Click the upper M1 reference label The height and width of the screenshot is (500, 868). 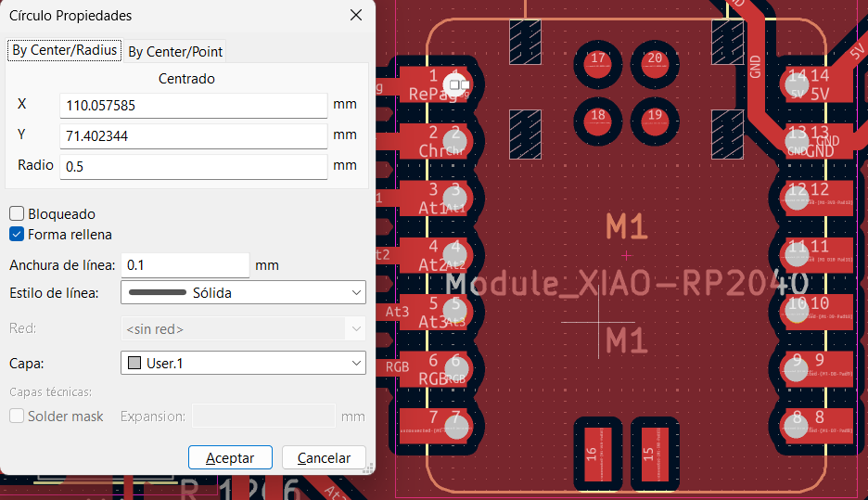tap(627, 226)
